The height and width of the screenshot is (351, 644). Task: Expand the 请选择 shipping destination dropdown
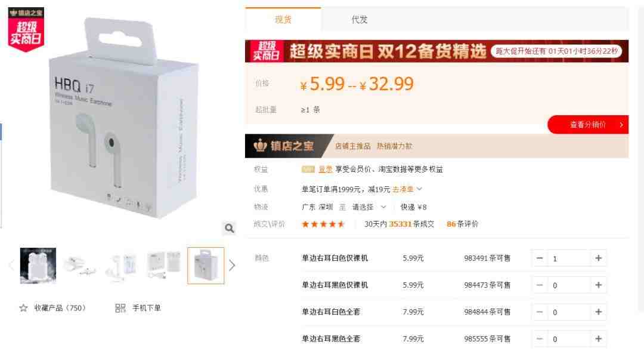coord(369,207)
